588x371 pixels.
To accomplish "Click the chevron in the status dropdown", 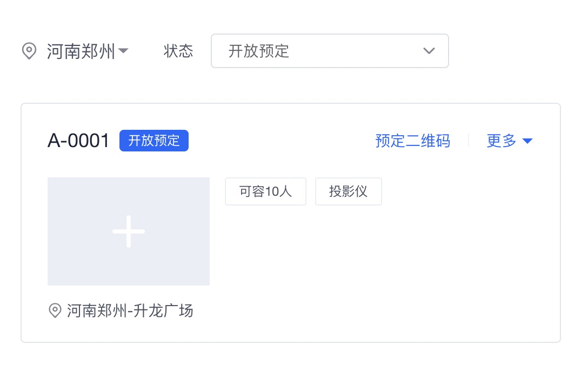I will tap(429, 51).
